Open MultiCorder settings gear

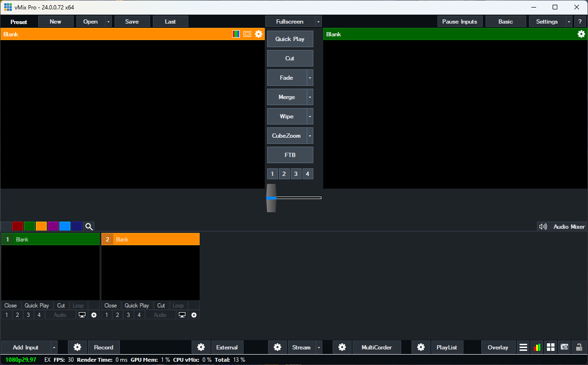[342, 347]
